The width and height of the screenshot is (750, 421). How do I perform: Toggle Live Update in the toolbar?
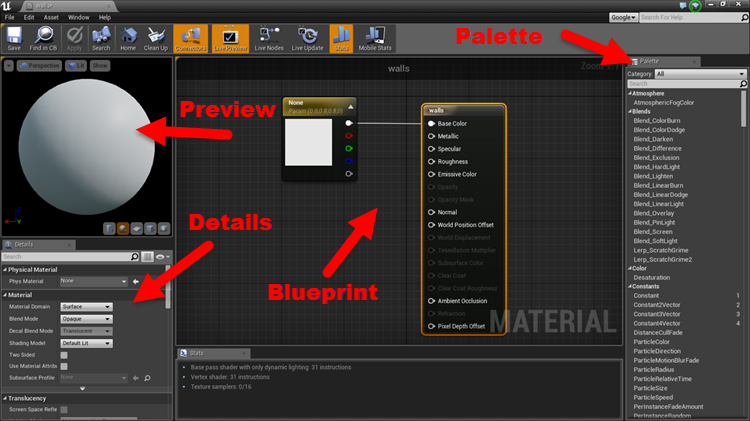[307, 38]
